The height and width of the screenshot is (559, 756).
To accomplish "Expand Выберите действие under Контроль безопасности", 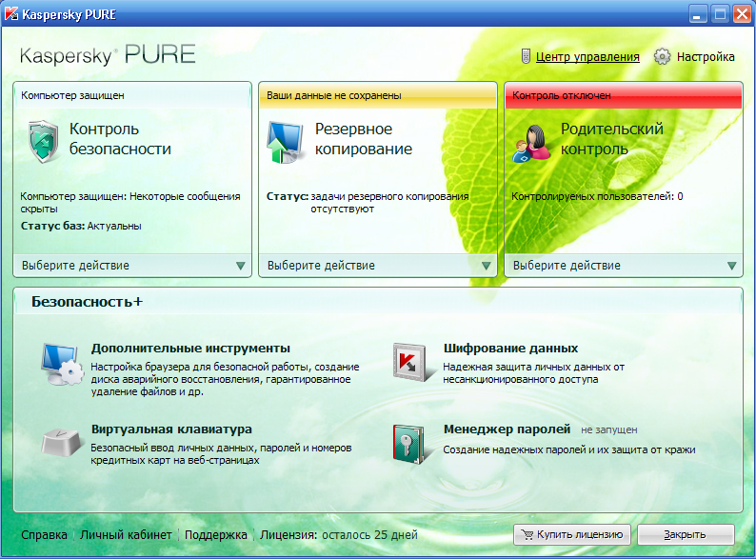I will 132,266.
